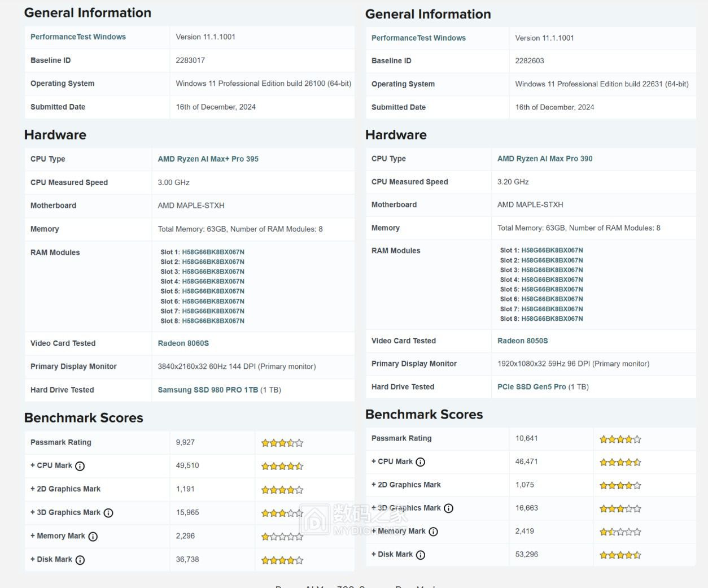Select Version 11.1.1001 for baseline 2282603
Viewport: 708px width, 588px height.
544,38
